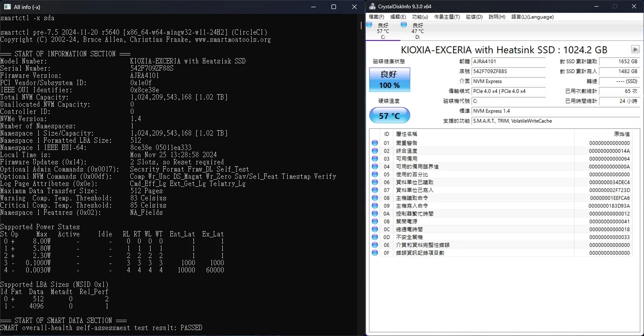
Task: Click the total host reads value 1652 GB
Action: (620, 62)
